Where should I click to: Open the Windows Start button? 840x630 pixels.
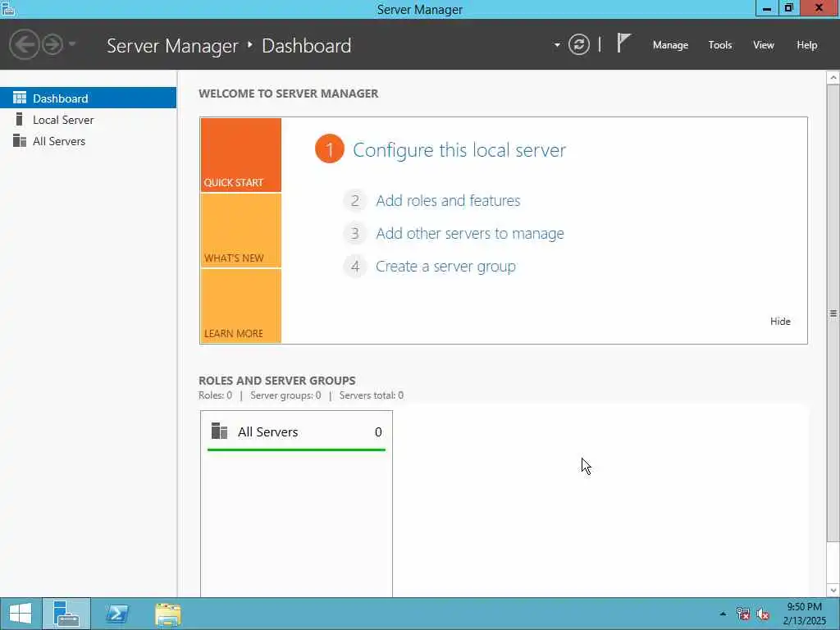point(21,614)
